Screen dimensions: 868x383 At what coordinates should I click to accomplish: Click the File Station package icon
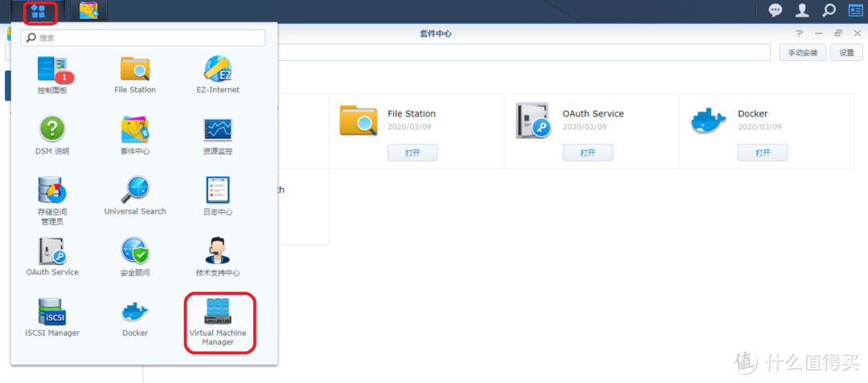click(x=358, y=120)
